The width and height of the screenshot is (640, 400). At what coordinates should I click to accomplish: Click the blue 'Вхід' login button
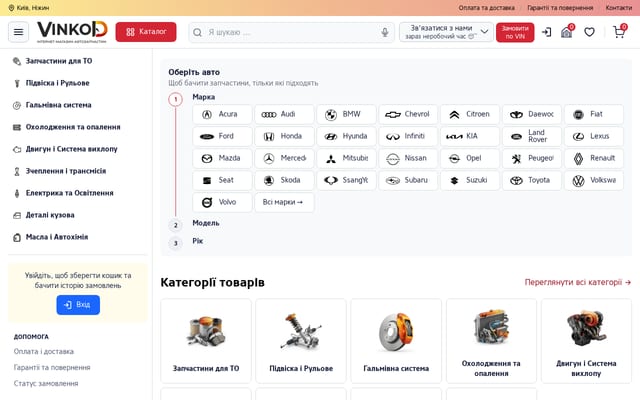coord(78,305)
